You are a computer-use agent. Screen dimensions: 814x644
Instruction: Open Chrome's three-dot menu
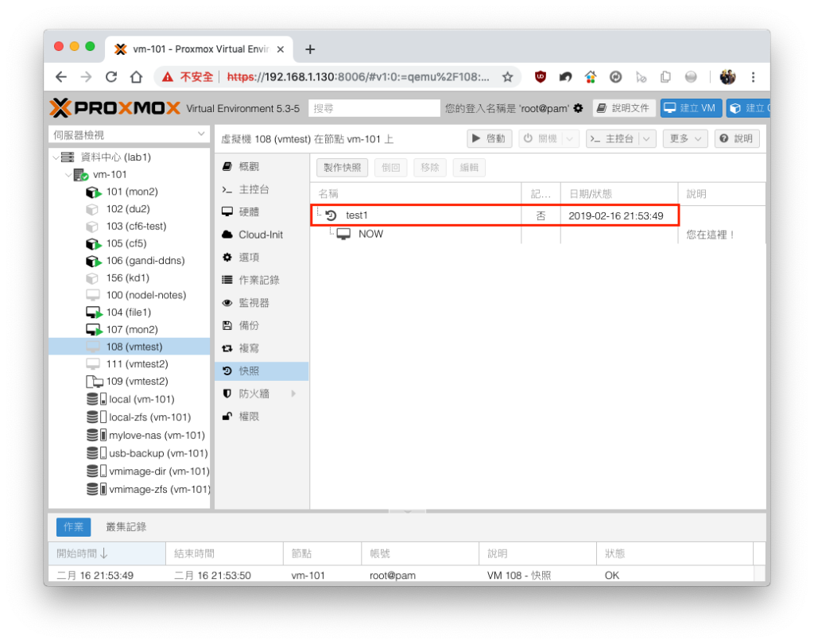754,77
